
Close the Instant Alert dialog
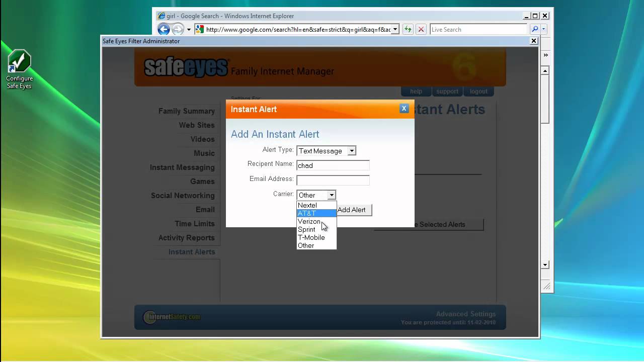pos(404,109)
